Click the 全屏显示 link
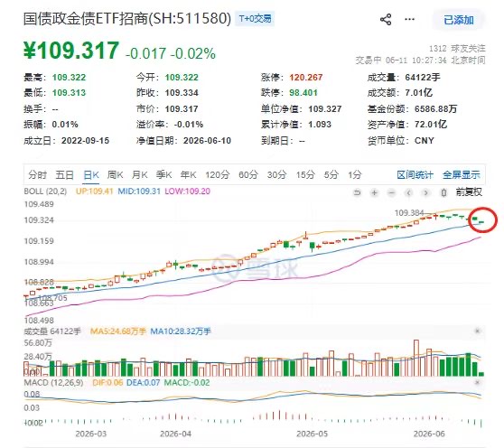 pos(462,175)
